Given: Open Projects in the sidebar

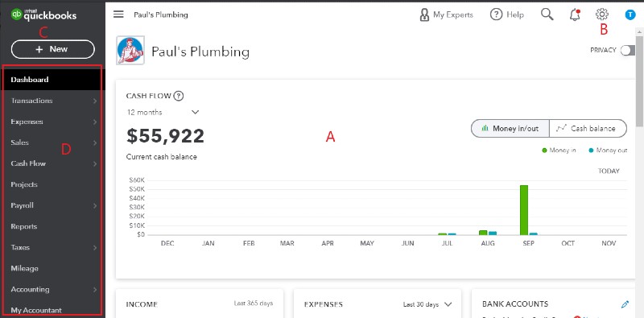Looking at the screenshot, I should [52, 184].
